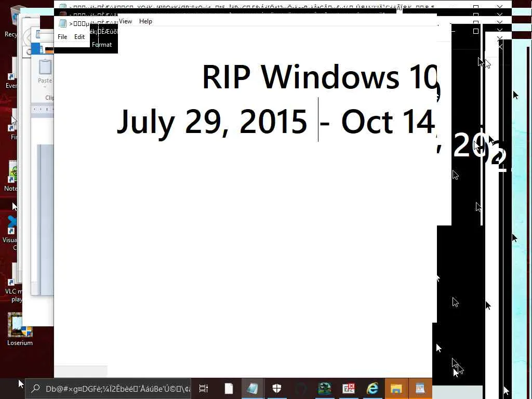Open File Explorer from the taskbar

click(x=396, y=389)
